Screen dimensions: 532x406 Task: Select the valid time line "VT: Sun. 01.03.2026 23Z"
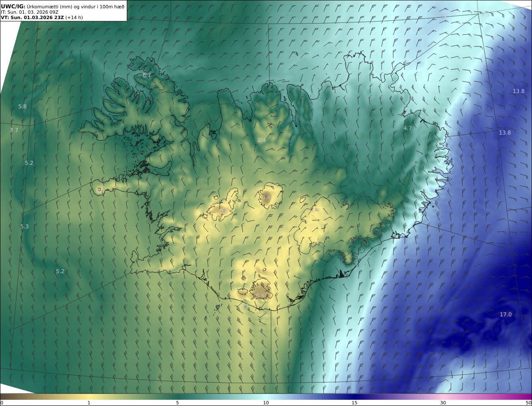tap(32, 17)
